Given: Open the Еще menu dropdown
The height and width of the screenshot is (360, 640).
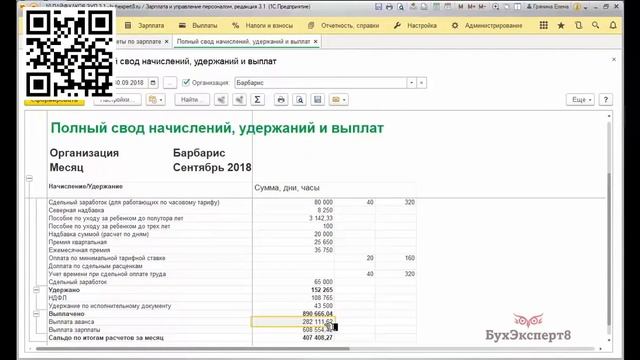Looking at the screenshot, I should (580, 100).
